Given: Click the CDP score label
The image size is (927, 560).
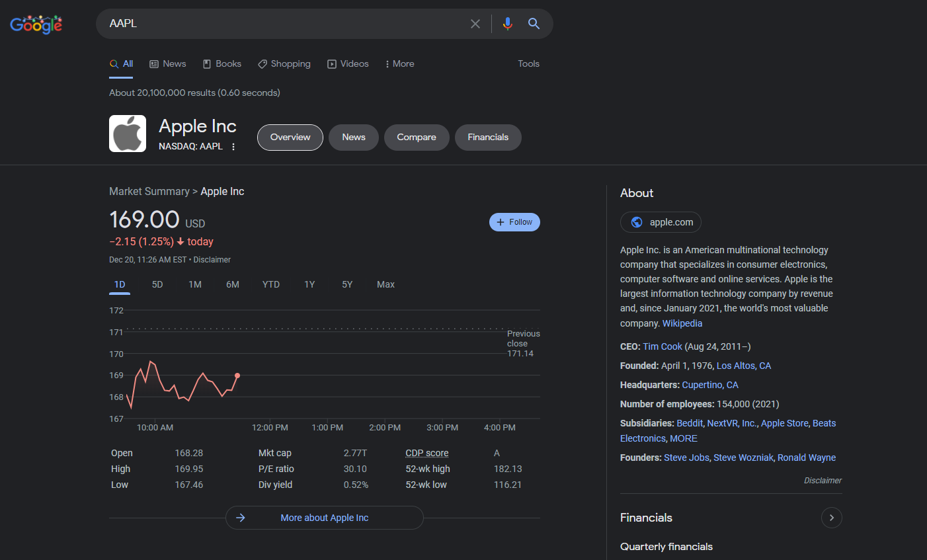Looking at the screenshot, I should coord(427,453).
